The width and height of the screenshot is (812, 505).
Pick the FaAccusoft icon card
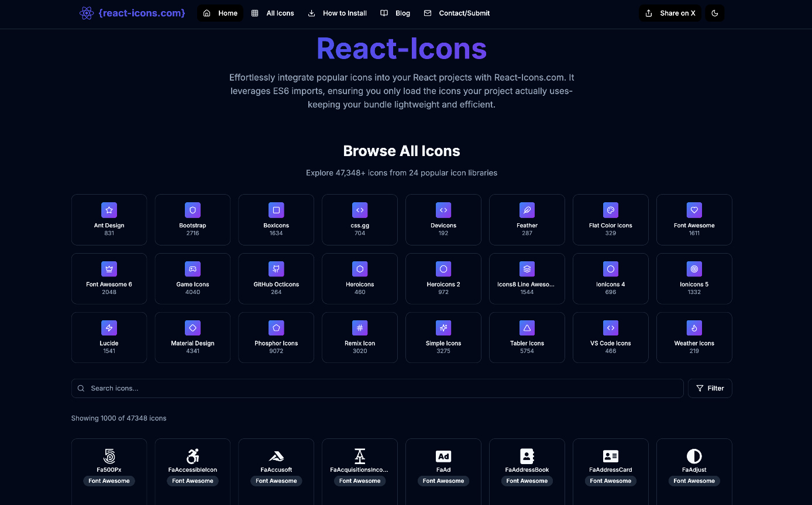(x=276, y=472)
